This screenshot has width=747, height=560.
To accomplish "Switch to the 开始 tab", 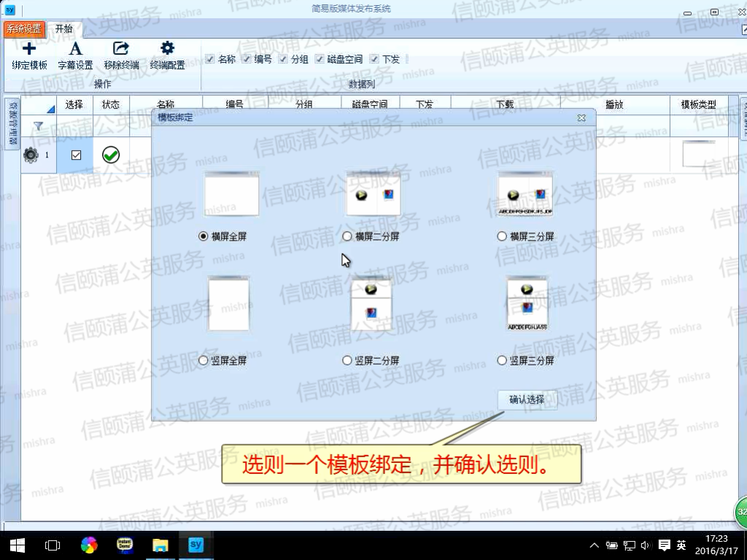I will pos(64,28).
